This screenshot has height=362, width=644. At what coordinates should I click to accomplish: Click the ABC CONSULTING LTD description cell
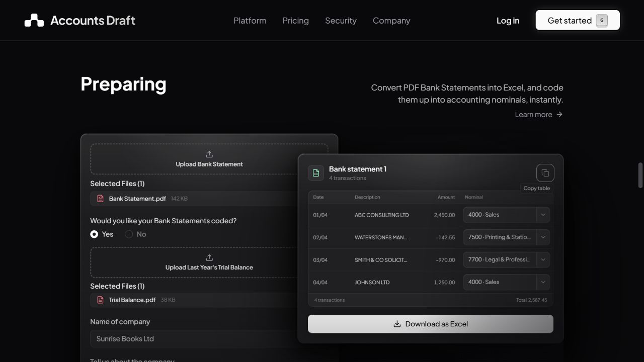(x=382, y=215)
